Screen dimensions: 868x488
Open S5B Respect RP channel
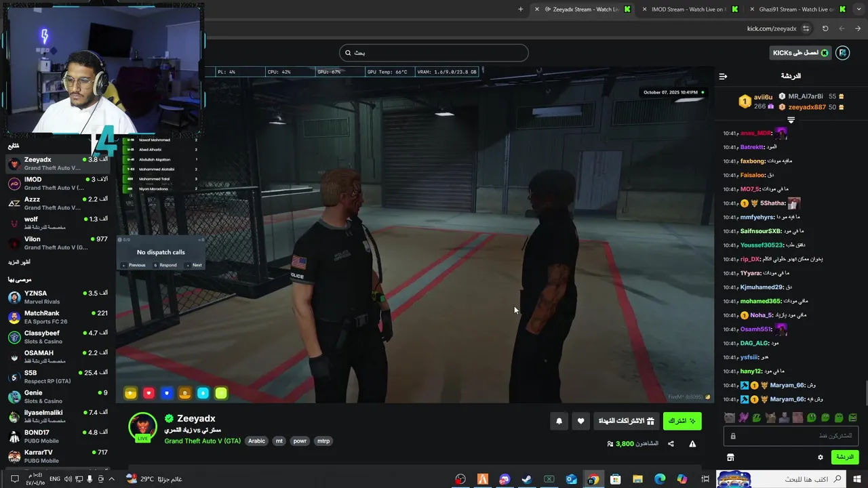pos(58,377)
